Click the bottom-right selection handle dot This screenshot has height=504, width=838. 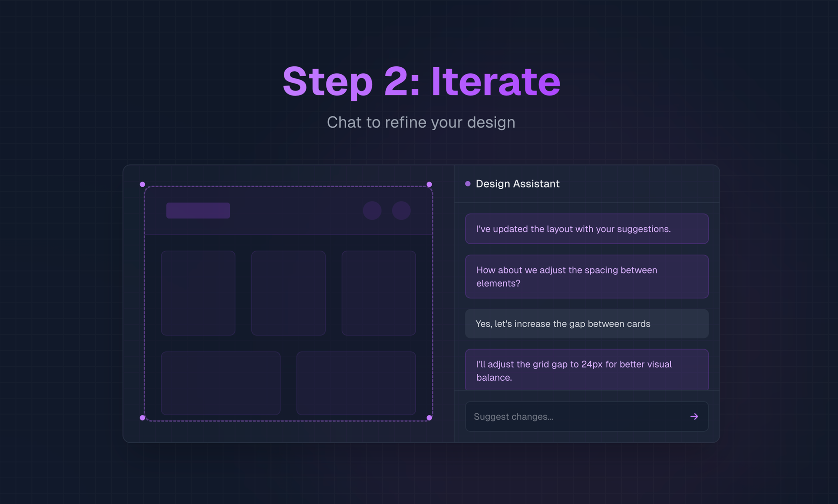pyautogui.click(x=429, y=418)
